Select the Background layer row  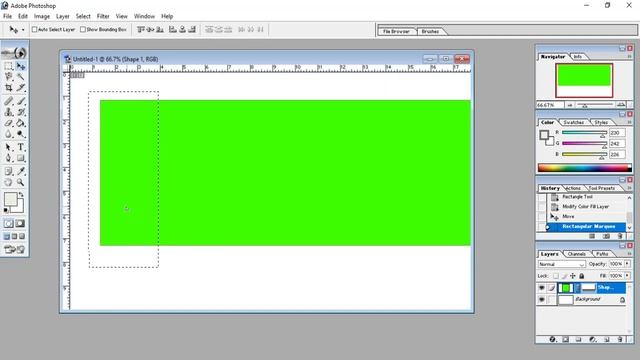(x=582, y=300)
